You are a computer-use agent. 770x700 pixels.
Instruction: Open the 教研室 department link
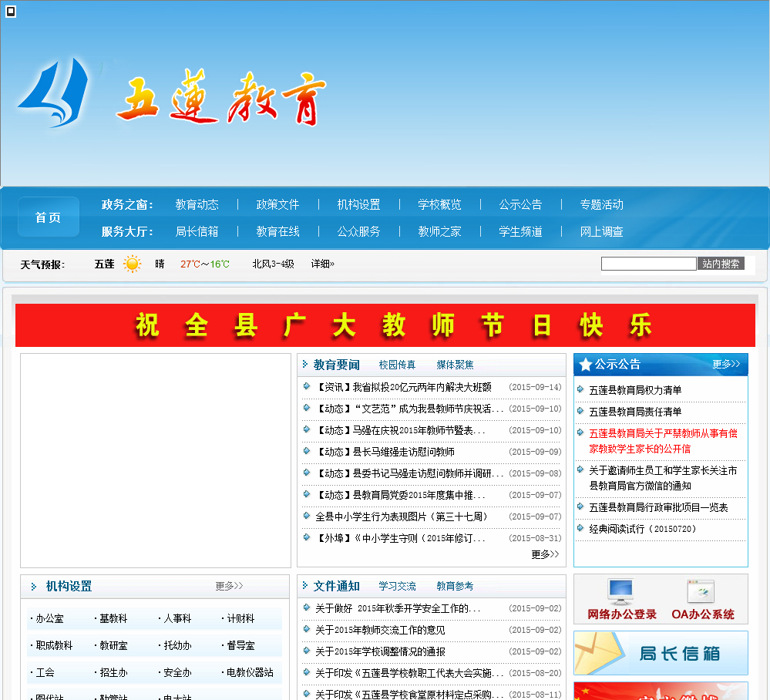113,645
